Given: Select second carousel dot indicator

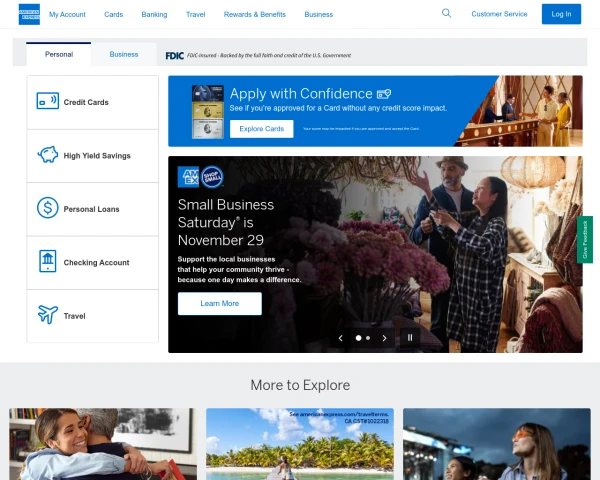Looking at the screenshot, I should [x=368, y=338].
